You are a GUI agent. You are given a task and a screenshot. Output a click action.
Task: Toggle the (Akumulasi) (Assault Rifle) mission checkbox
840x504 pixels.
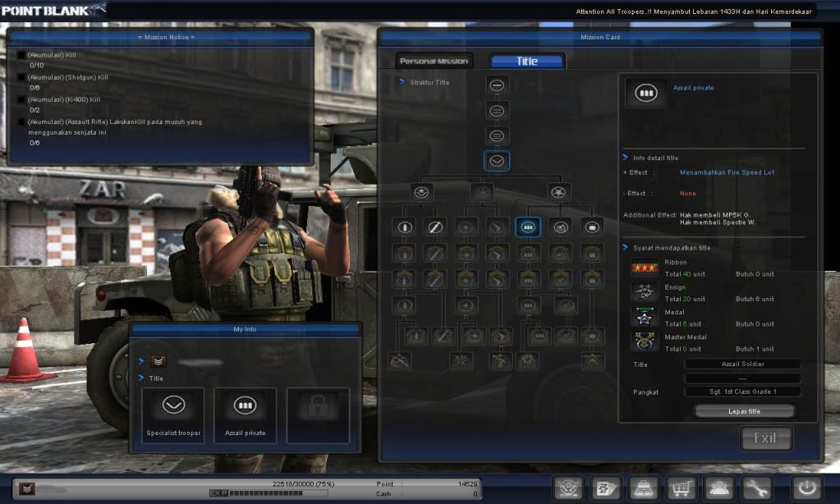(21, 122)
